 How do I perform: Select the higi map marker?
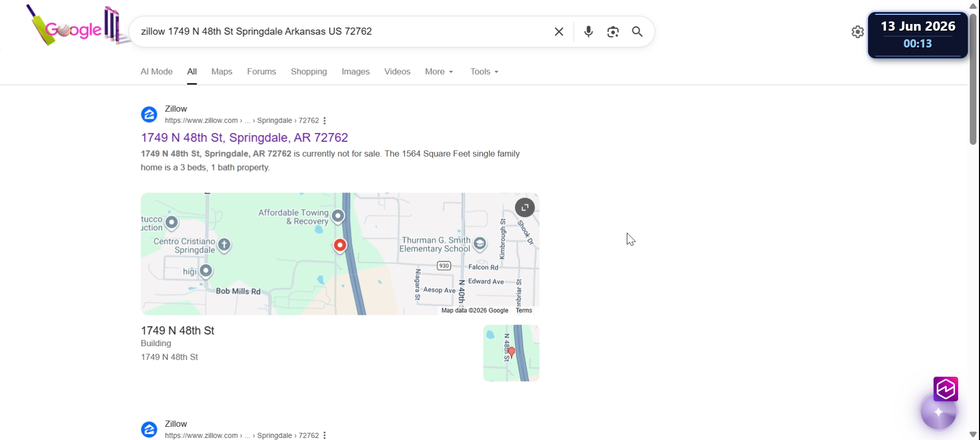click(206, 270)
